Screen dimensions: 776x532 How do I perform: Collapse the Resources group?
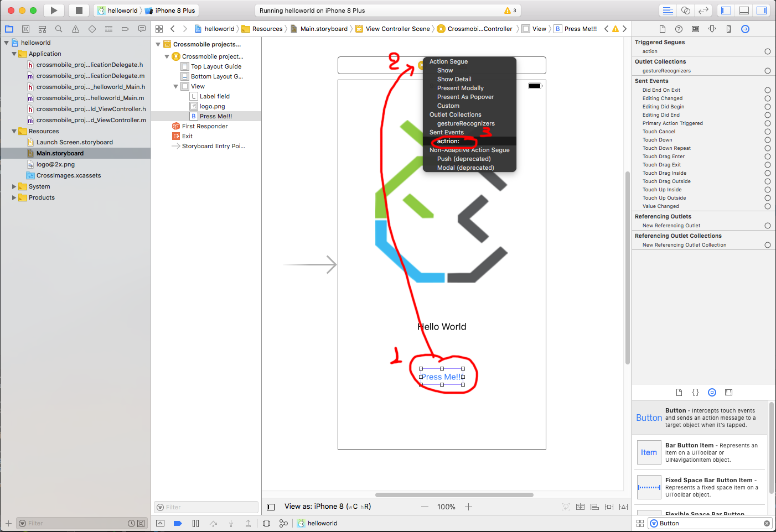coord(14,131)
